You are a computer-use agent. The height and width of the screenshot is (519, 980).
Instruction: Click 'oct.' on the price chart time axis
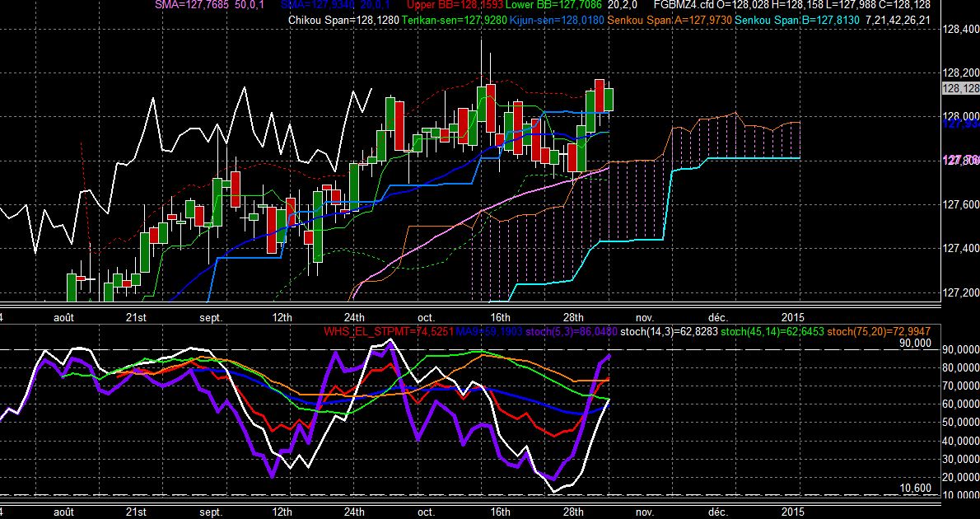(427, 318)
